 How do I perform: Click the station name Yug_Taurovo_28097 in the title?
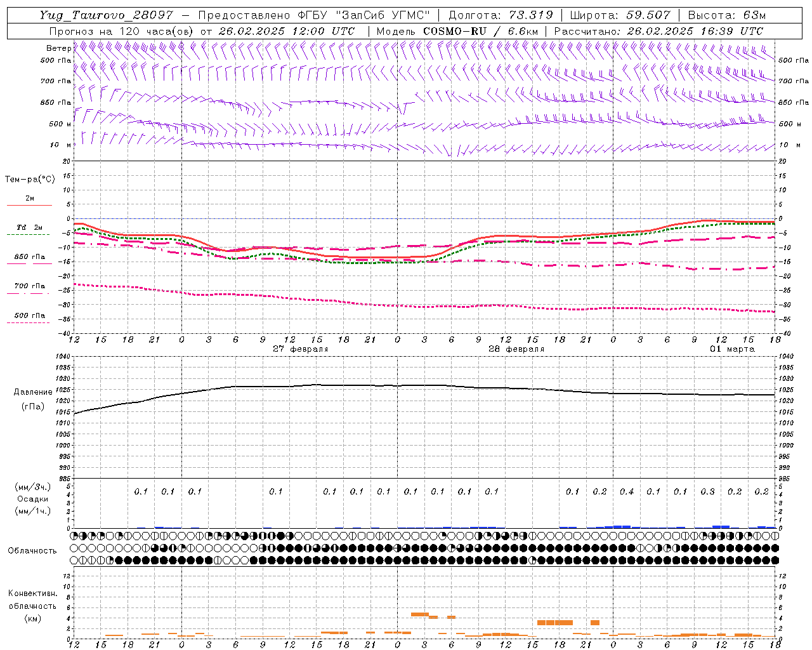[x=106, y=15]
